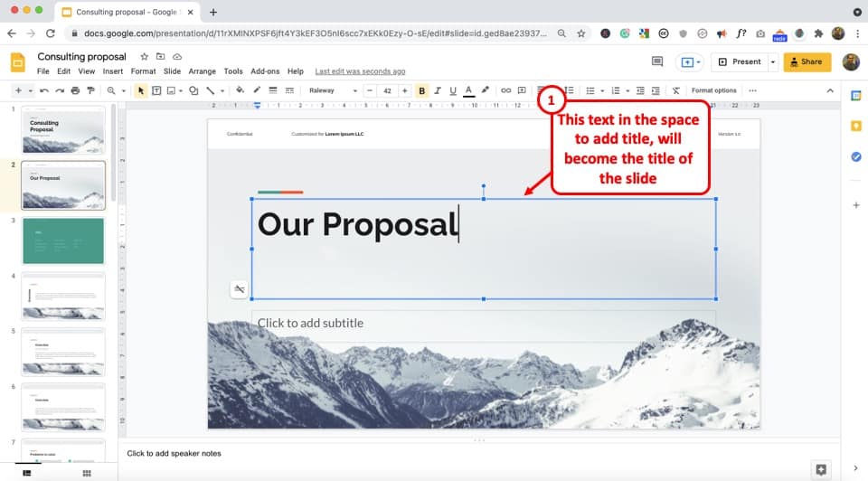Open the Add-ons menu
The width and height of the screenshot is (868, 481).
265,71
